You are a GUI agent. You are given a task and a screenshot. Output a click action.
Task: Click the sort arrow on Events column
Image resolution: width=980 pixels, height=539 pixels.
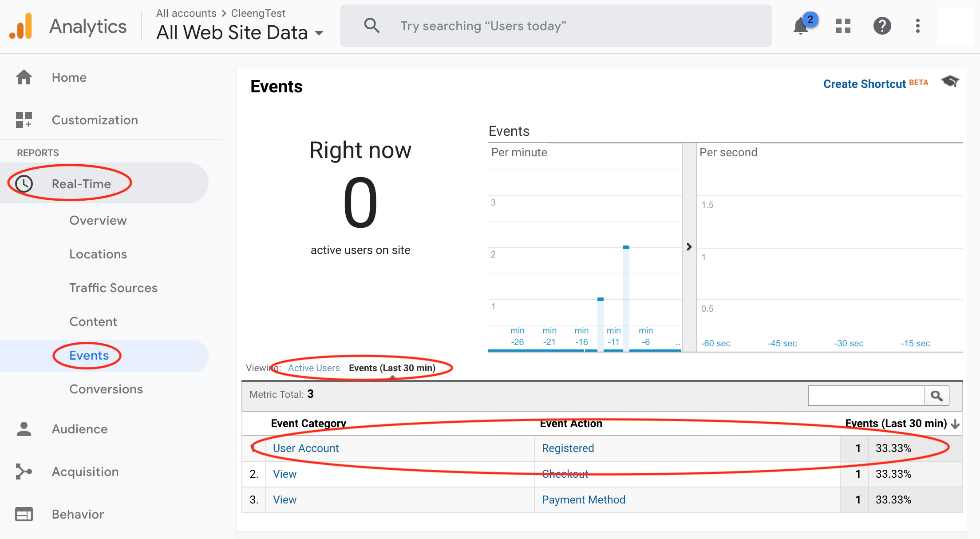pyautogui.click(x=956, y=424)
